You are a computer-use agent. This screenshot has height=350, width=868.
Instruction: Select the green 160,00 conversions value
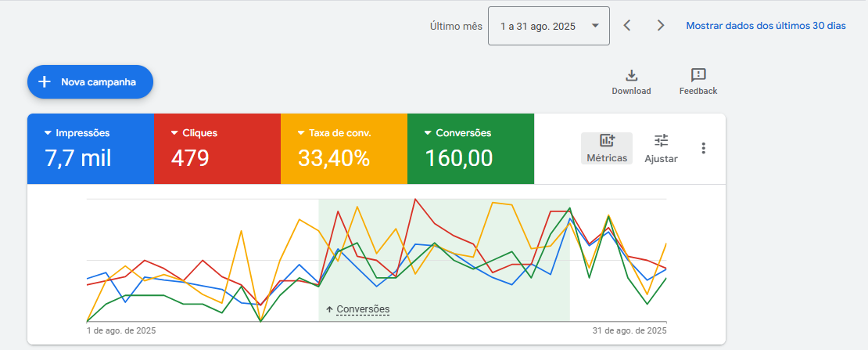point(458,158)
